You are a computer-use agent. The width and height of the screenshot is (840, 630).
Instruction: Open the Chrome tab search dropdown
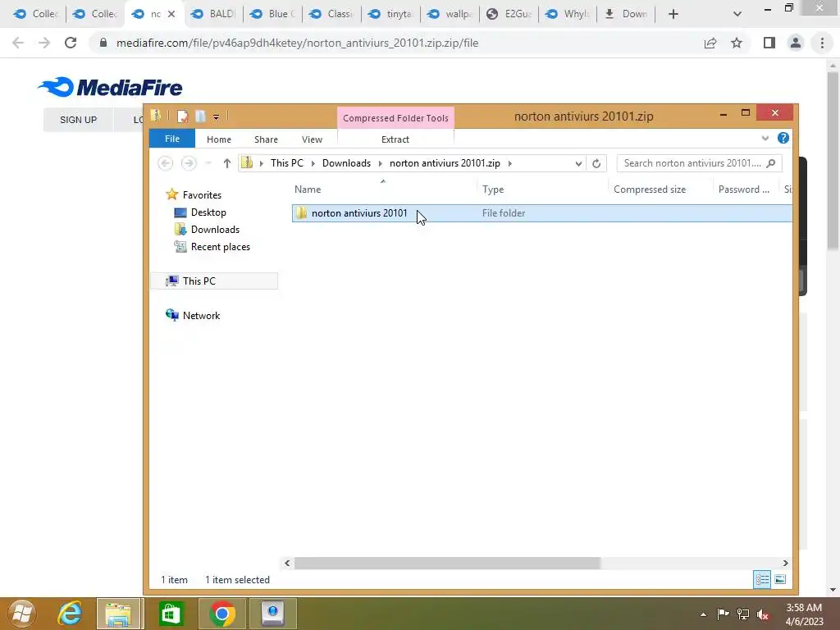click(737, 14)
